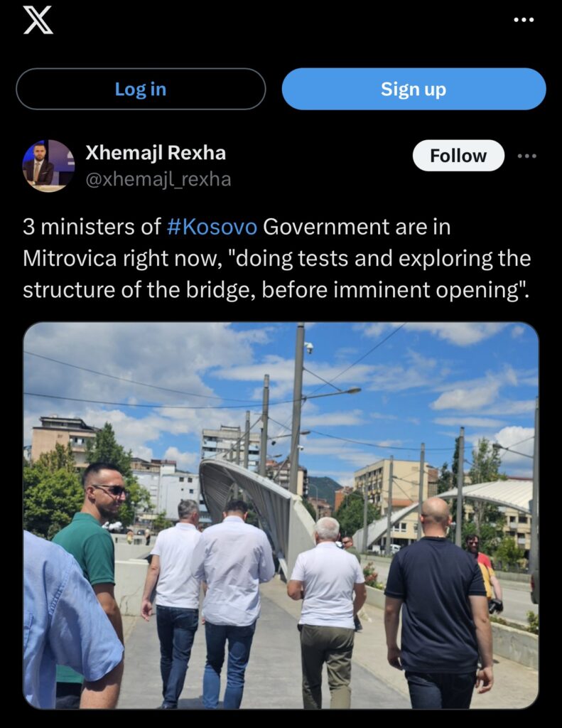Click the tweet text about Mitrovica
The image size is (562, 728).
276,258
